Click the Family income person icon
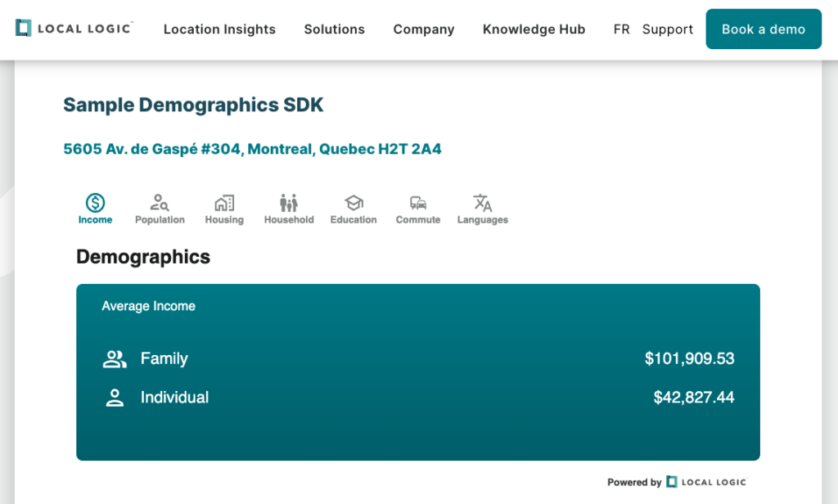The width and height of the screenshot is (838, 504). pos(115,358)
